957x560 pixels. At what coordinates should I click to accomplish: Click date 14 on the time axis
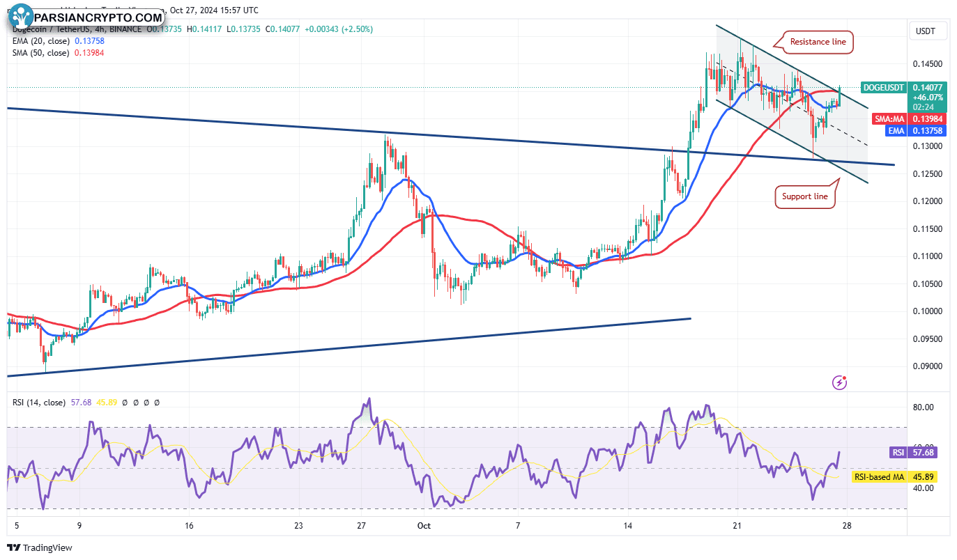click(627, 525)
